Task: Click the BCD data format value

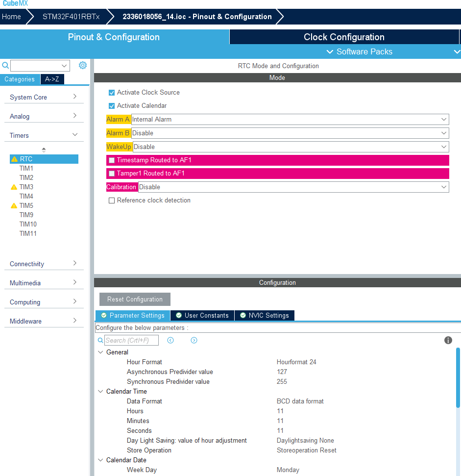Action: coord(300,401)
